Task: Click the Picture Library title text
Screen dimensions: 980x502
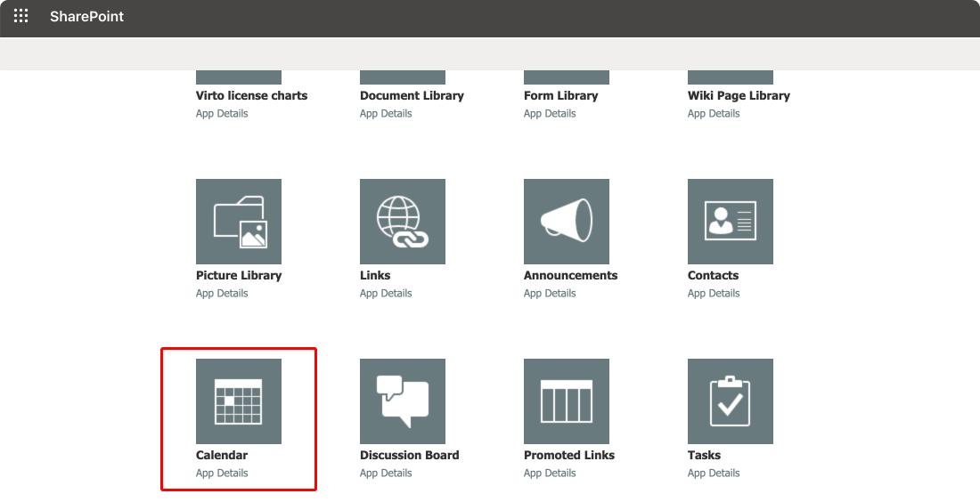Action: tap(239, 275)
